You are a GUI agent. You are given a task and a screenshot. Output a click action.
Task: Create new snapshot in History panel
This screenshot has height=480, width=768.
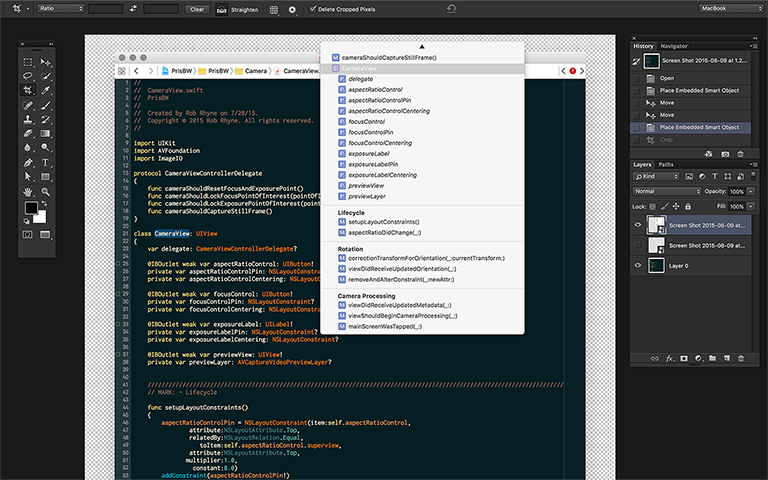[725, 154]
